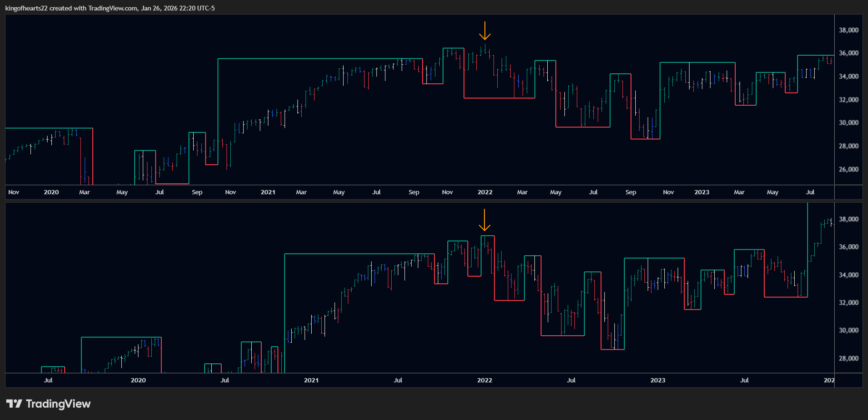Image resolution: width=868 pixels, height=420 pixels.
Task: Click the 38,000 price label on upper scale
Action: tap(848, 30)
